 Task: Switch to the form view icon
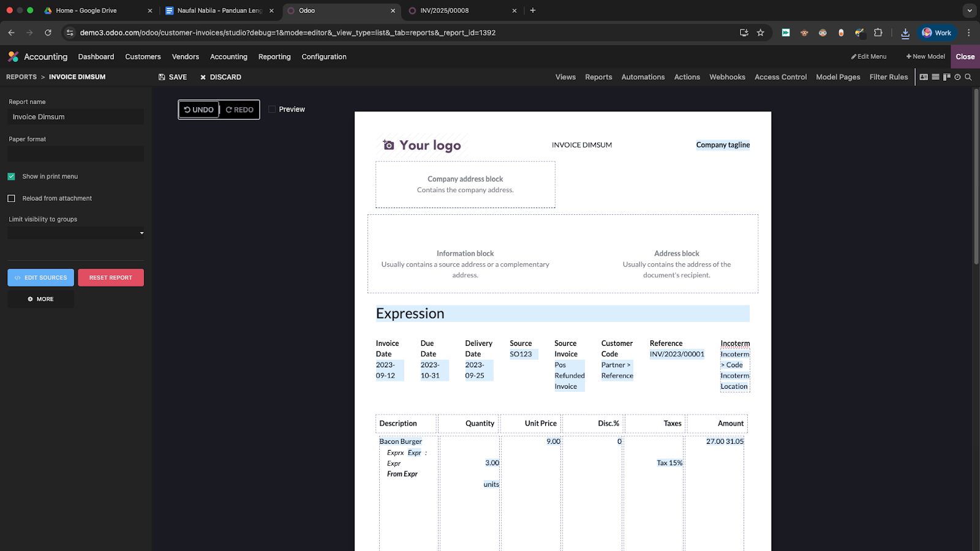pyautogui.click(x=924, y=77)
